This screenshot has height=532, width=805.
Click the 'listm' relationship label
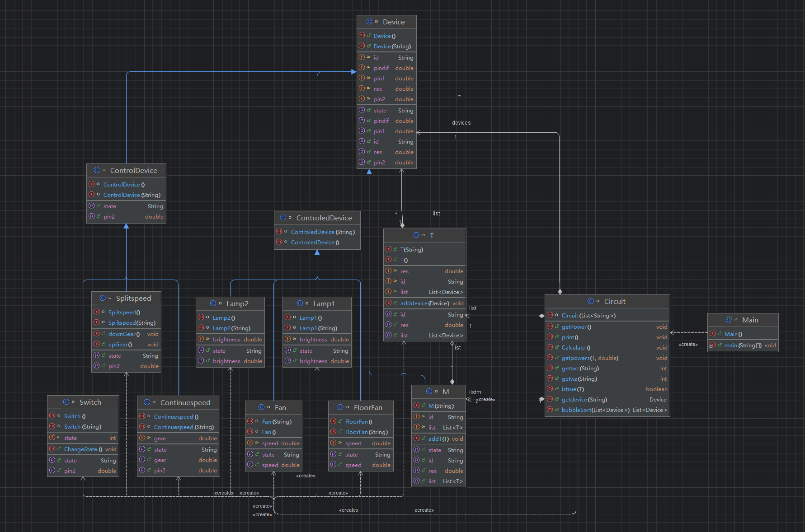475,392
